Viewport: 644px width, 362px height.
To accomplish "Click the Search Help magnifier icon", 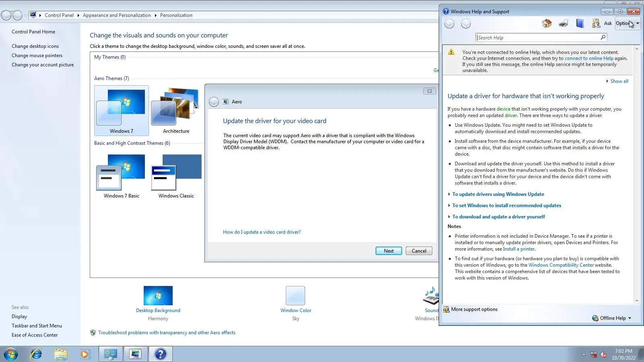I will (603, 37).
